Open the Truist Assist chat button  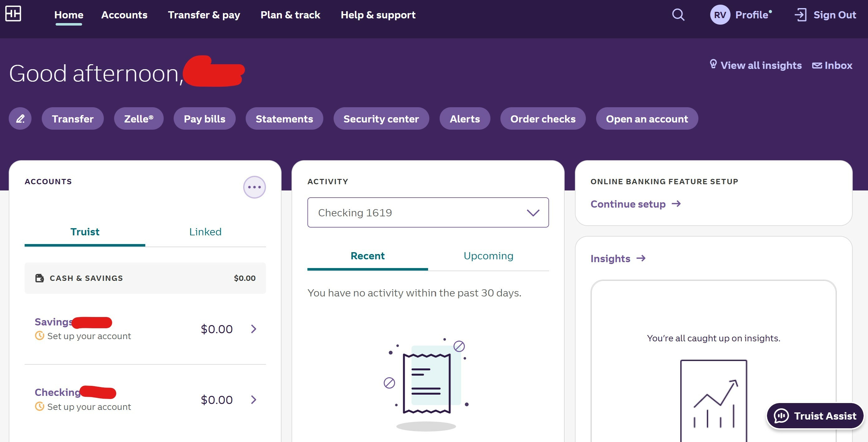815,416
